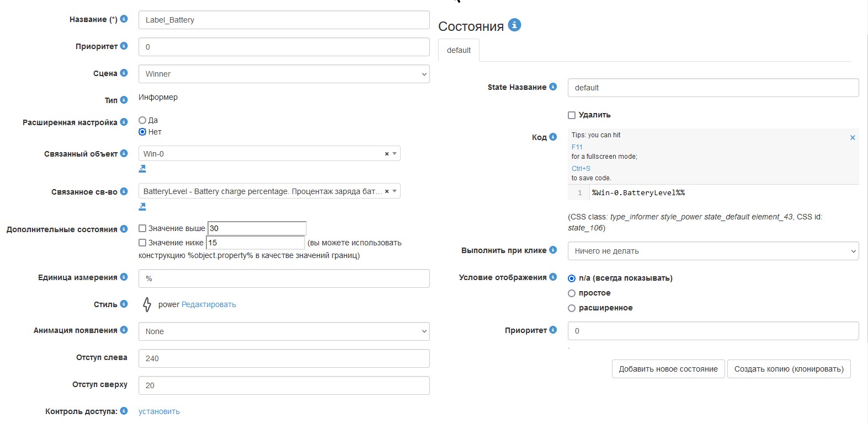Click info icon next to Состояния heading
This screenshot has width=868, height=424.
point(514,25)
